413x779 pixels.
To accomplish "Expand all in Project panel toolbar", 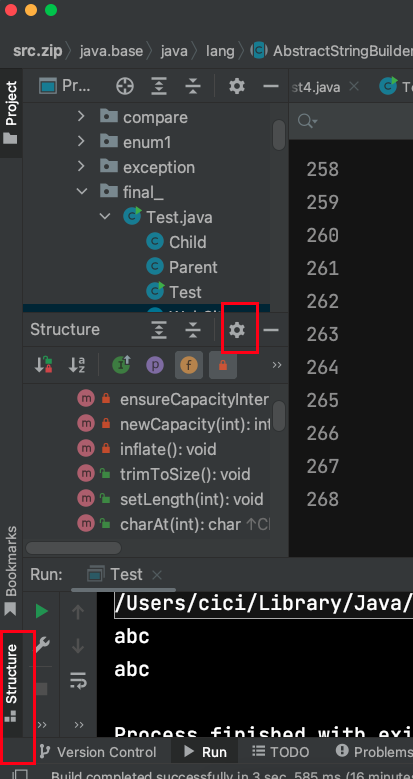I will tap(159, 86).
